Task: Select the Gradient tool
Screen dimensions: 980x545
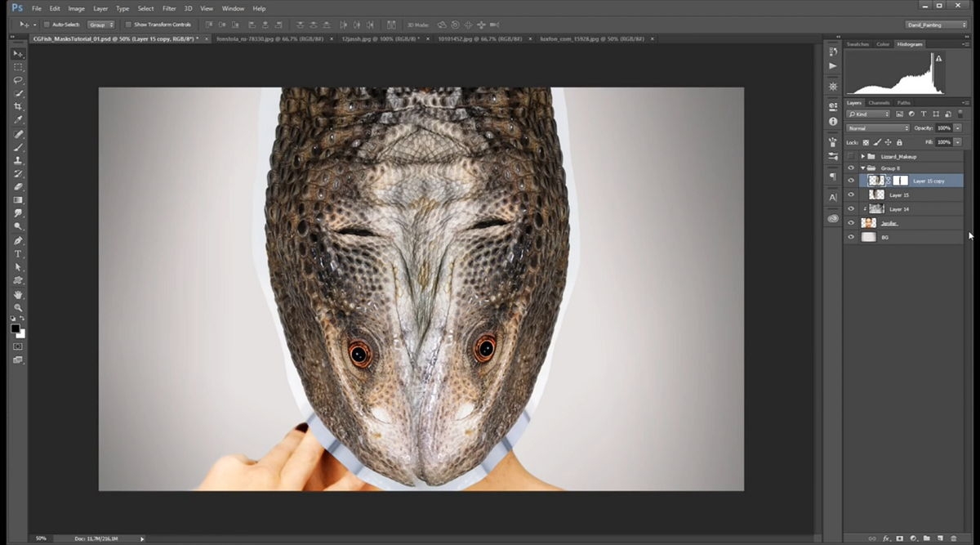Action: click(x=18, y=200)
